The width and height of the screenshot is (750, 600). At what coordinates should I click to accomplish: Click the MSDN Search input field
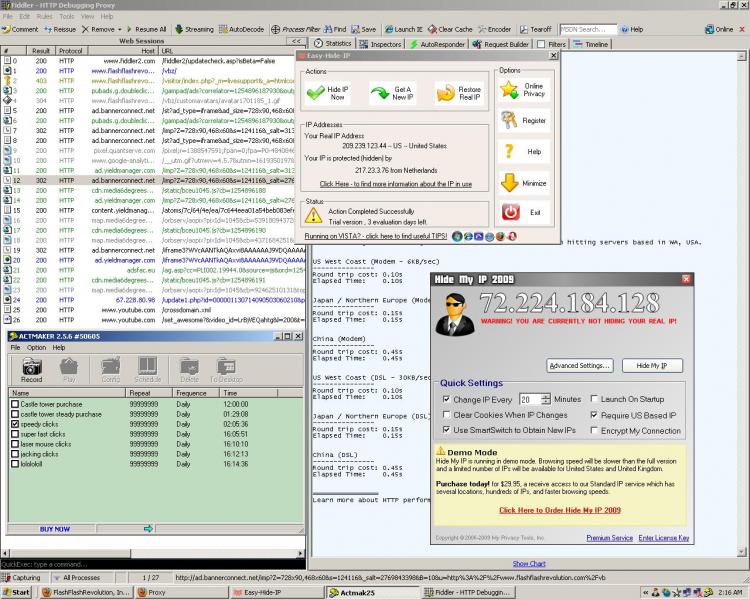[x=588, y=29]
